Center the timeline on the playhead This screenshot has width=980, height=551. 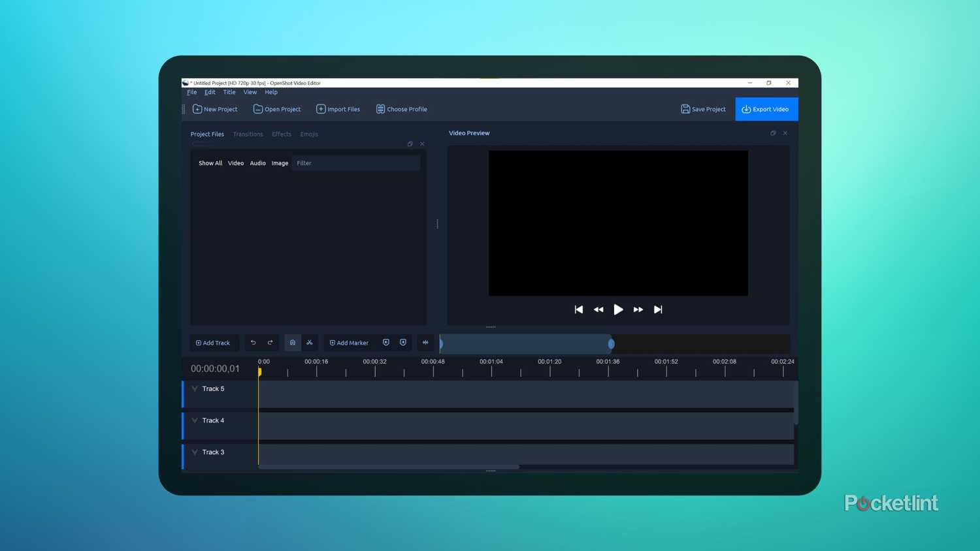[x=425, y=343]
